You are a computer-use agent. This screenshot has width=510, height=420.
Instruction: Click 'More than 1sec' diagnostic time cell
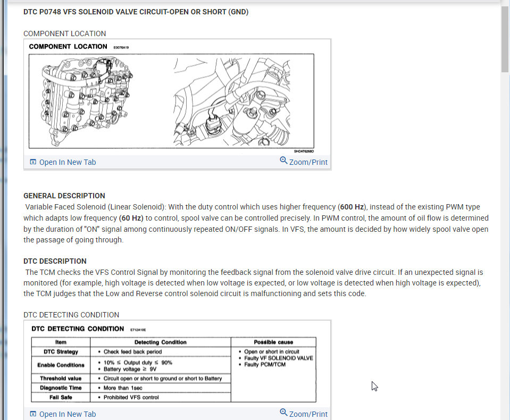(123, 388)
